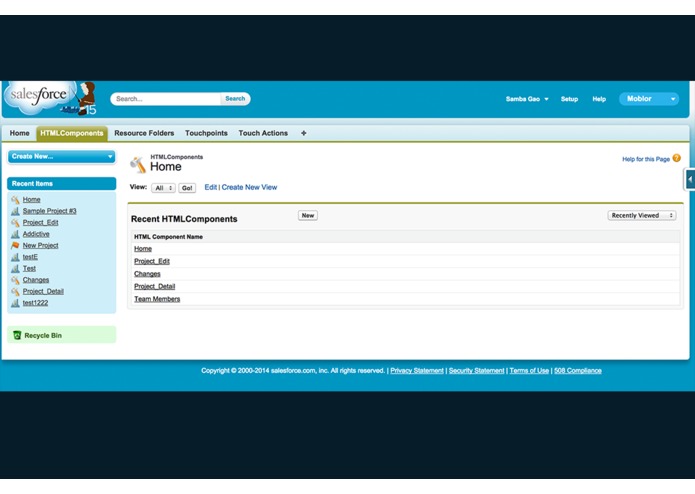
Task: Open Addictive recent item
Action: click(x=36, y=234)
